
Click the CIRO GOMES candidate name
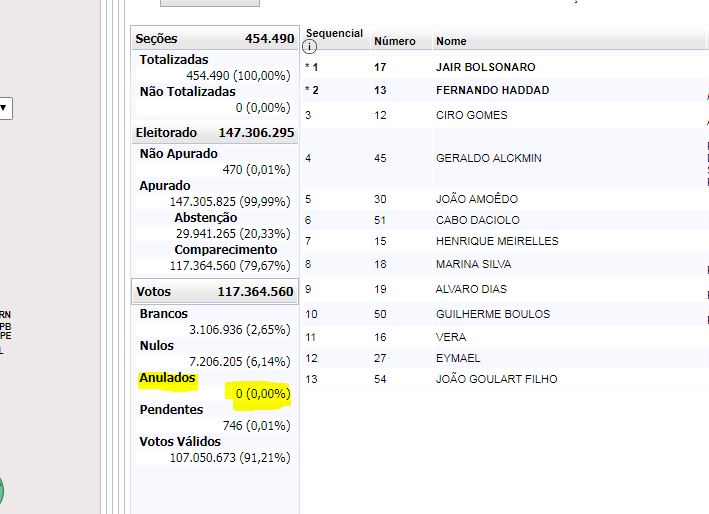click(x=472, y=115)
